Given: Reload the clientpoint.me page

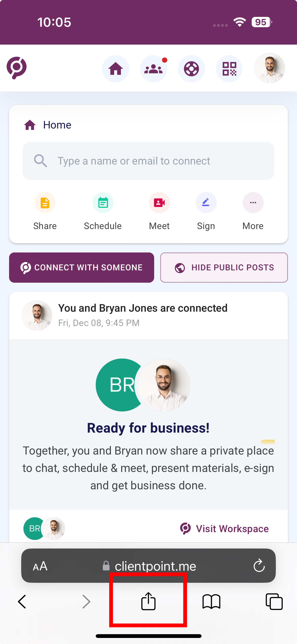Looking at the screenshot, I should 259,566.
